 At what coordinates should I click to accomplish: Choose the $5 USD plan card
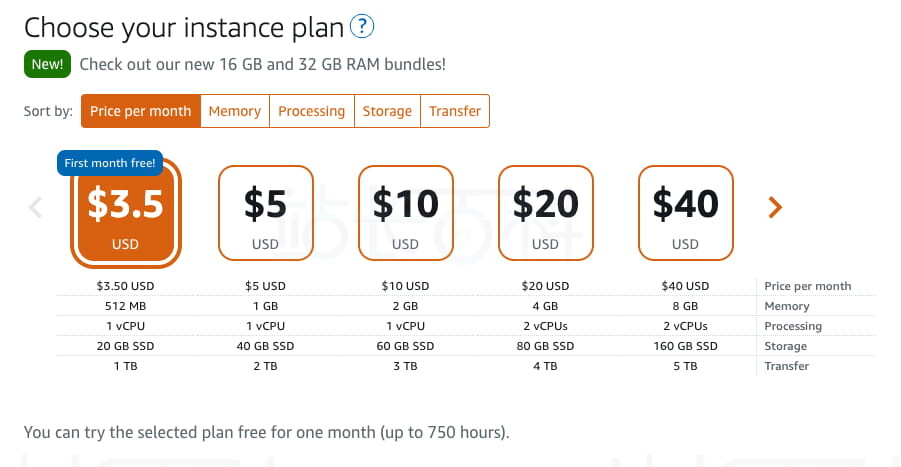pos(265,211)
